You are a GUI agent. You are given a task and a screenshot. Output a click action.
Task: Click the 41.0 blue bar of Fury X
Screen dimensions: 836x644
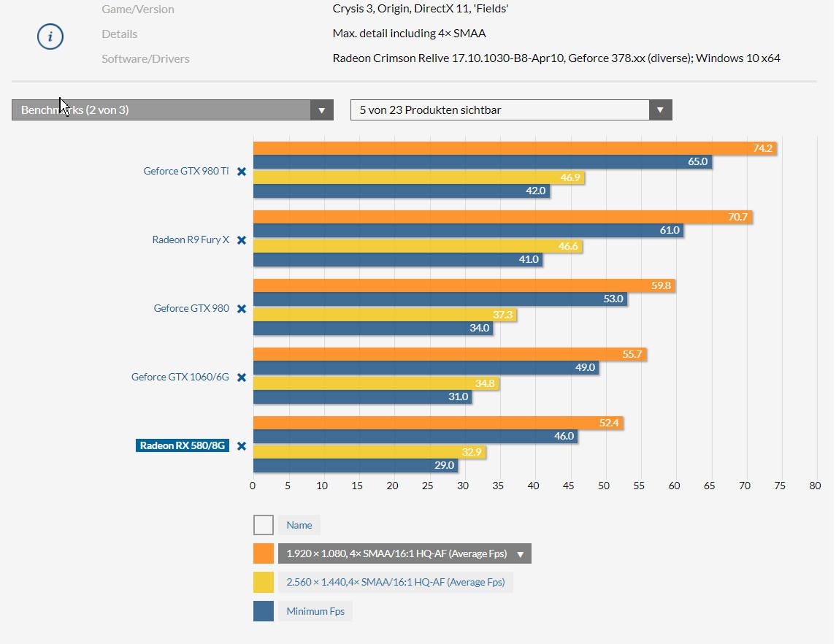coord(398,260)
